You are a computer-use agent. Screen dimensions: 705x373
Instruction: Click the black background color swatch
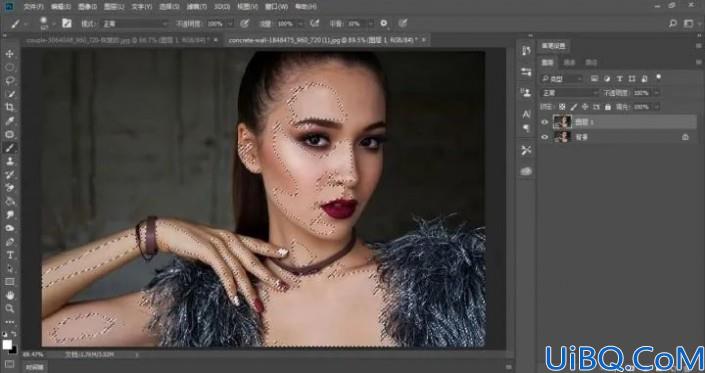coord(13,350)
